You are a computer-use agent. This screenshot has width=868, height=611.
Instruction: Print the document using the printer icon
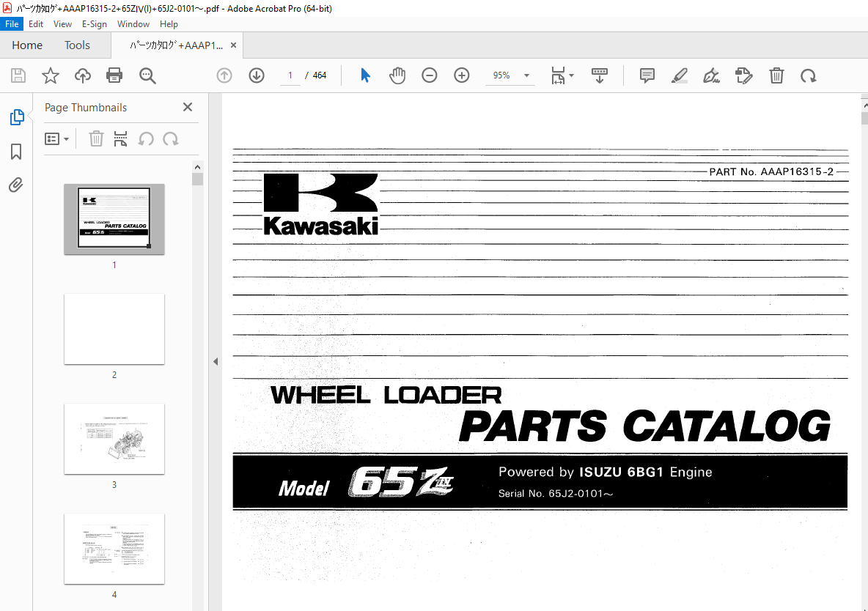tap(114, 75)
